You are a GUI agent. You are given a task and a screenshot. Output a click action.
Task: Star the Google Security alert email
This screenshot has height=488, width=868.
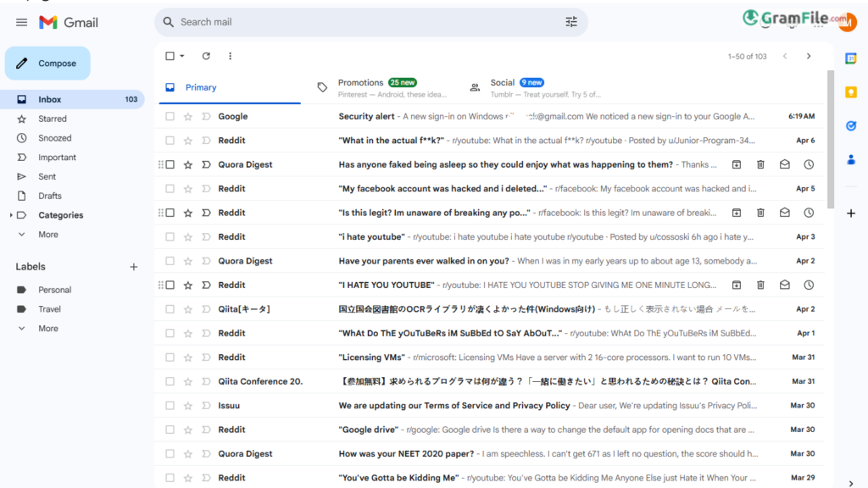tap(188, 116)
